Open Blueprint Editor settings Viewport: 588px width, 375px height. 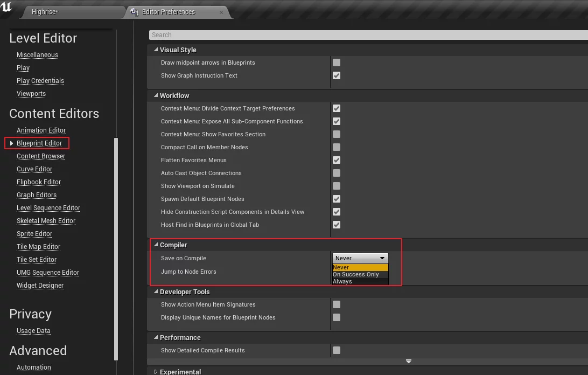(39, 143)
